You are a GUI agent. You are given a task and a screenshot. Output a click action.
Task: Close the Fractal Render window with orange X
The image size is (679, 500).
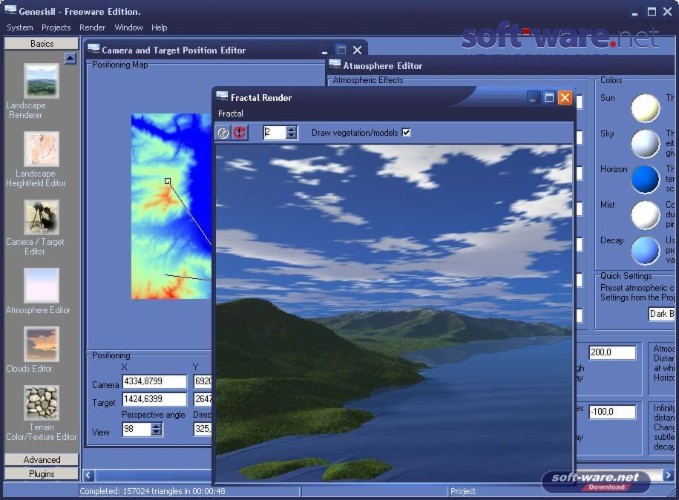click(565, 98)
